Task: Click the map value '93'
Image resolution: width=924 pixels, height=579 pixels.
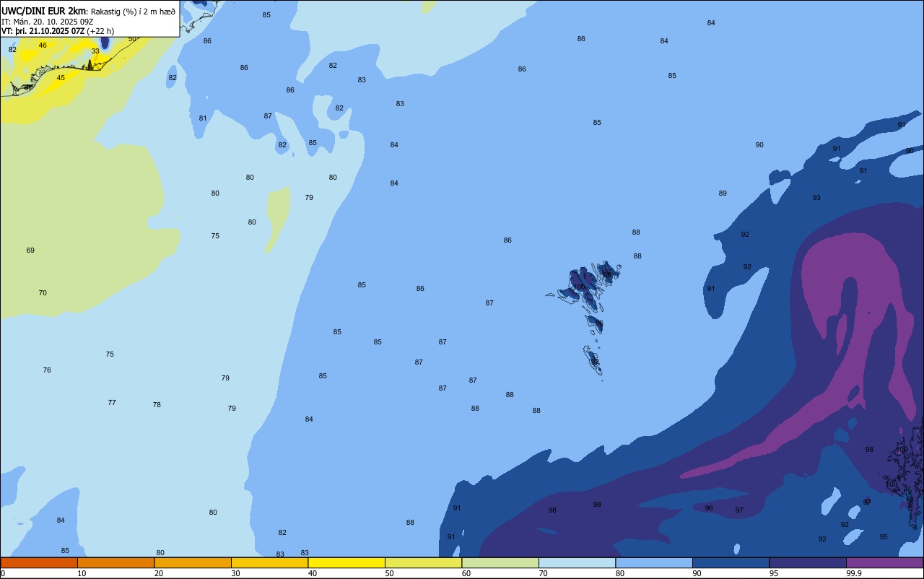Action: click(x=816, y=198)
